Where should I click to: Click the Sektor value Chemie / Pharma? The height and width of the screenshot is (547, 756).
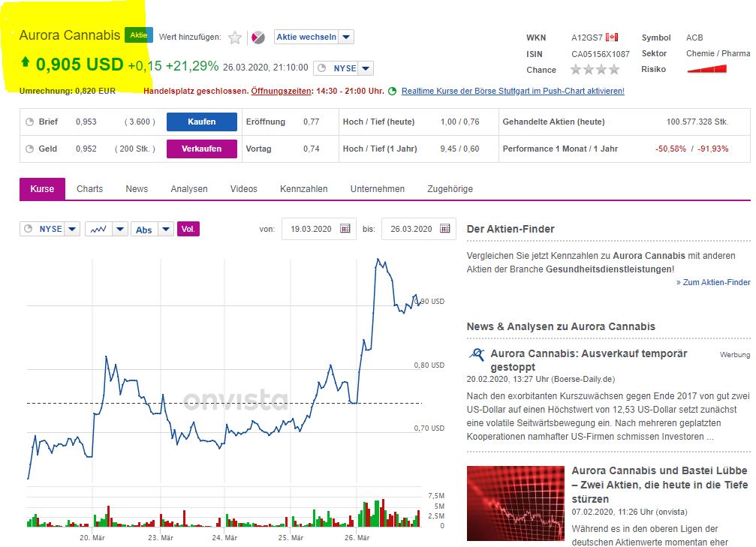pos(718,53)
